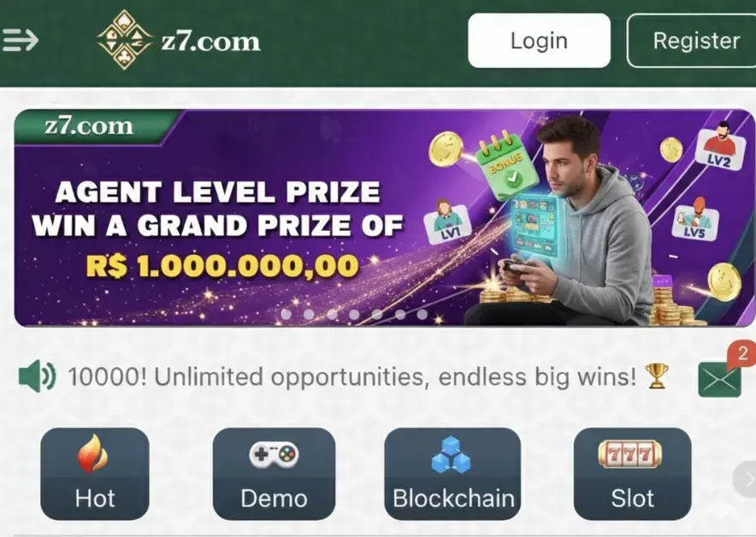The image size is (756, 537).
Task: Select the Slot 777 category
Action: coord(632,474)
